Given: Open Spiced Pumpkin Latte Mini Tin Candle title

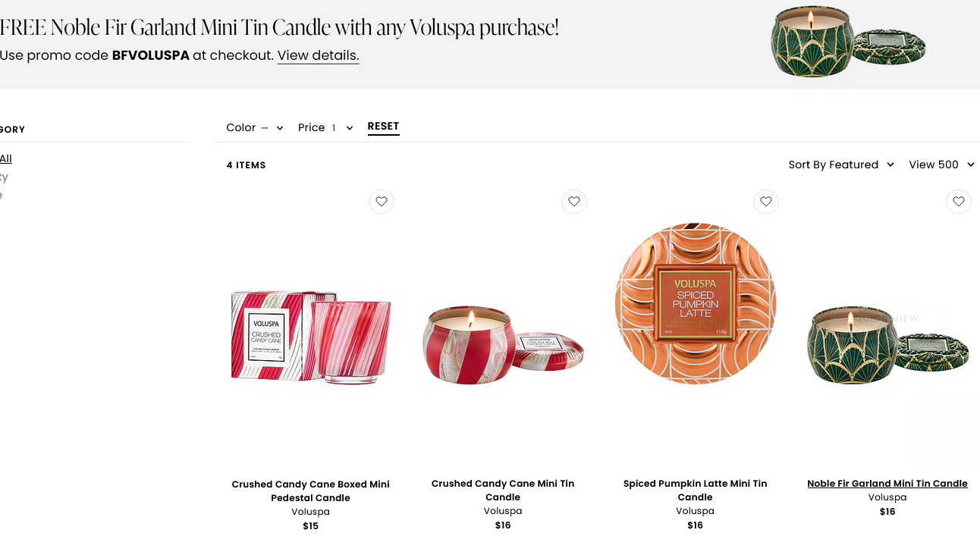Looking at the screenshot, I should click(695, 490).
